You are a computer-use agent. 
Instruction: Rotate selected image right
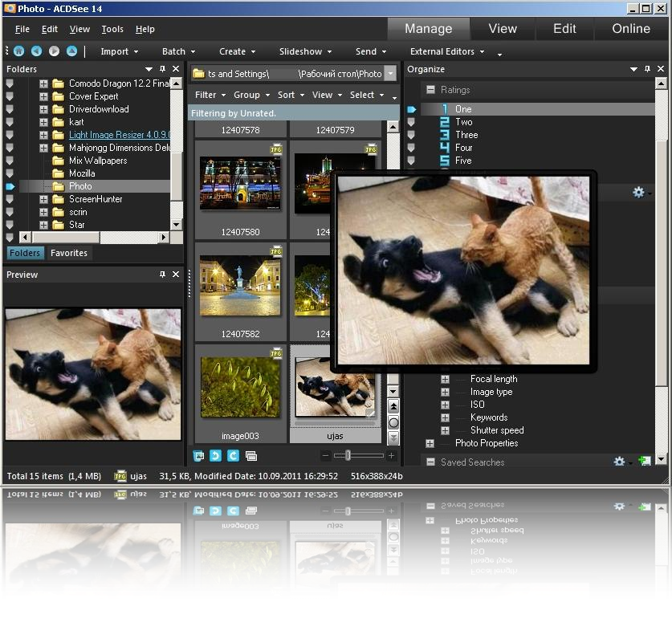coord(233,456)
